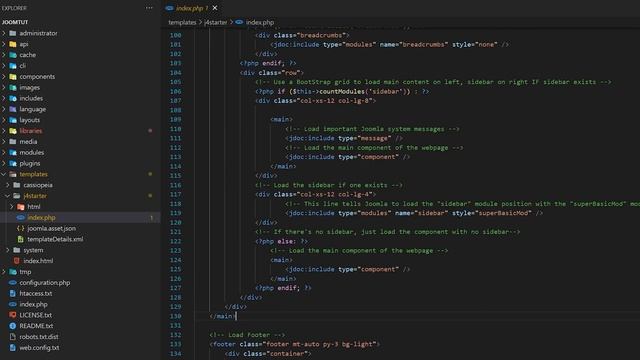Click the web.config.txt file icon

[13, 348]
